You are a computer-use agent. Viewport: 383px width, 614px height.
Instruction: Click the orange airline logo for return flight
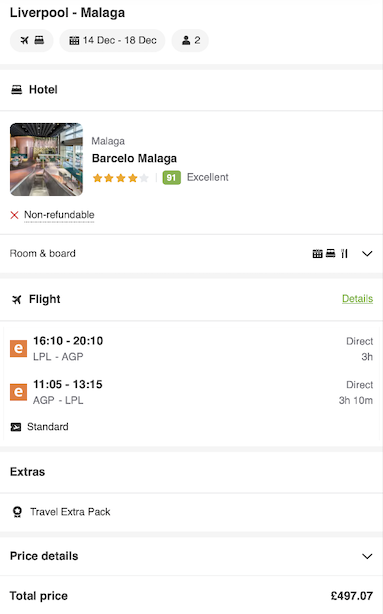[x=18, y=392]
